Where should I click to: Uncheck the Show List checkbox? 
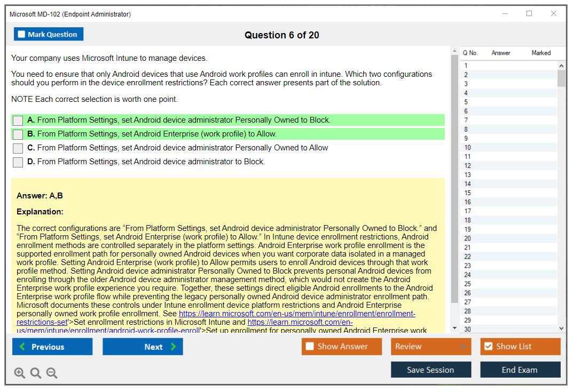489,346
